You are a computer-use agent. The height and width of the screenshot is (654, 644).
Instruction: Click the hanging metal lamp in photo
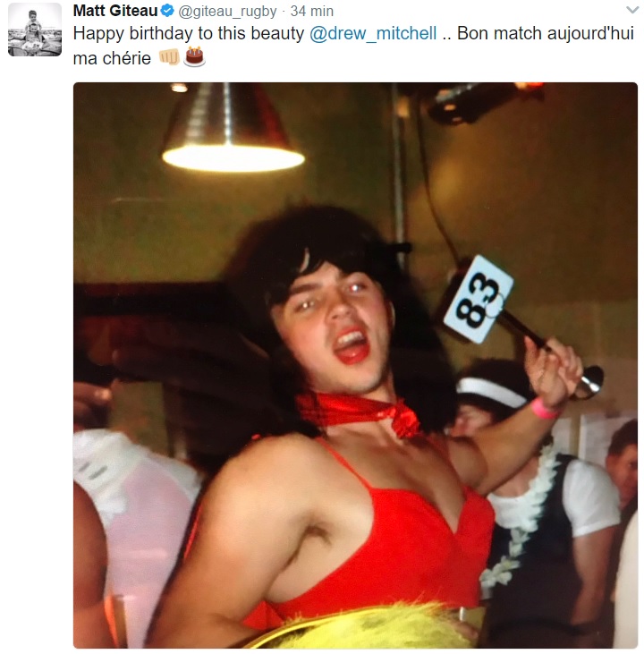coord(233,127)
